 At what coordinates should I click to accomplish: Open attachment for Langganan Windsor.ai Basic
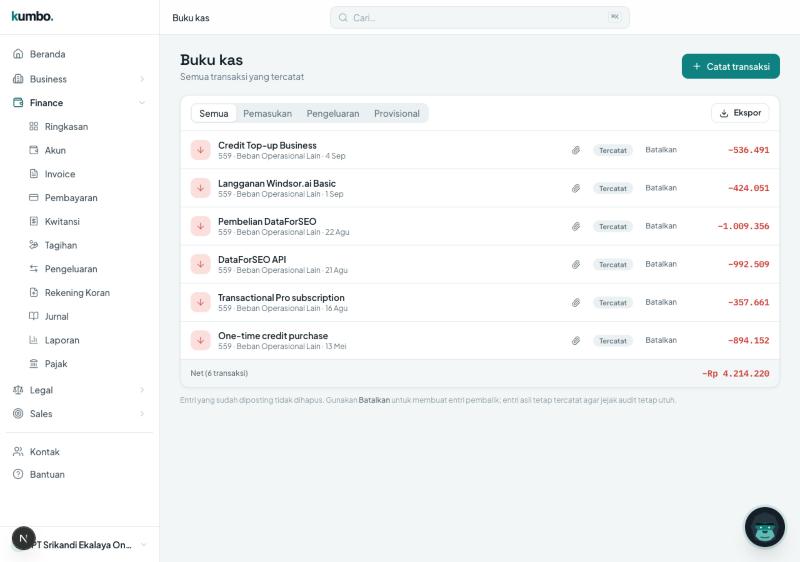[x=576, y=188]
